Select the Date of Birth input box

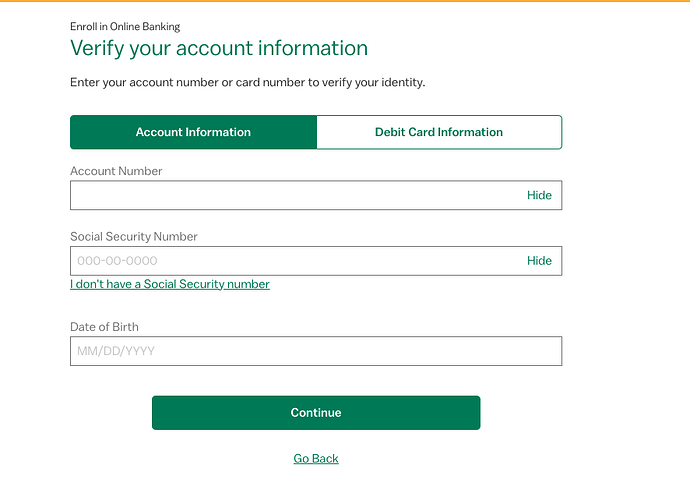point(316,351)
